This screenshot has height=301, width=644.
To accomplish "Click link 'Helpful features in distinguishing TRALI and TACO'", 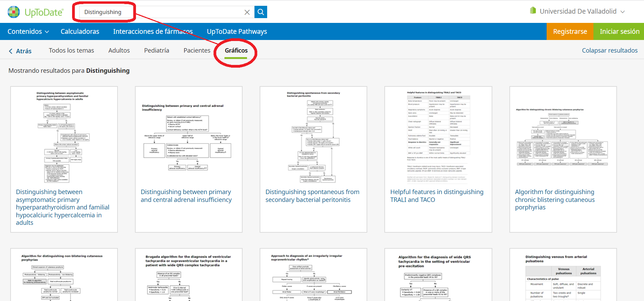I will 437,196.
